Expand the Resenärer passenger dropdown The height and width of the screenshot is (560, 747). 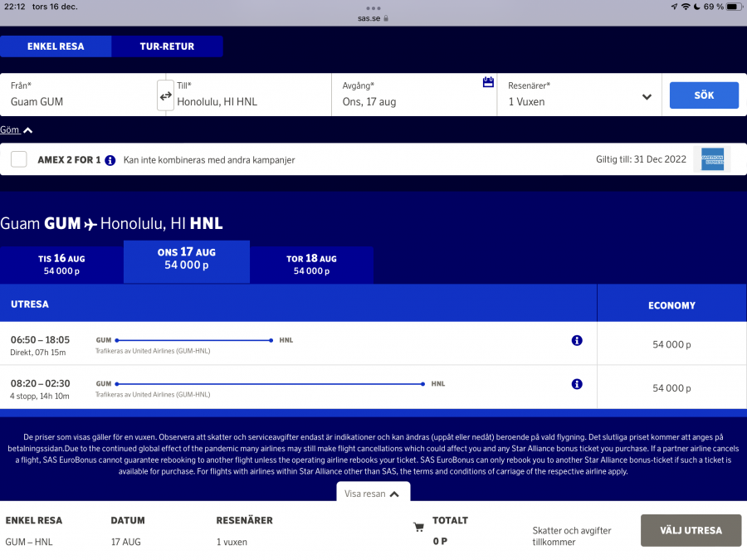click(x=647, y=97)
